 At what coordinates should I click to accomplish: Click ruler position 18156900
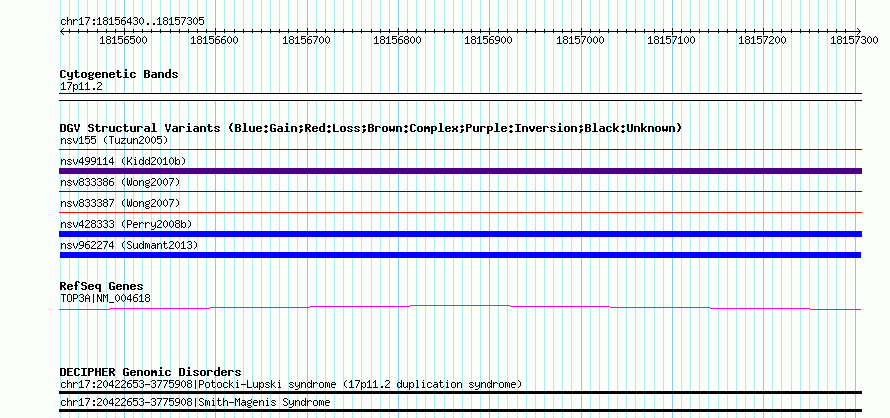point(489,40)
